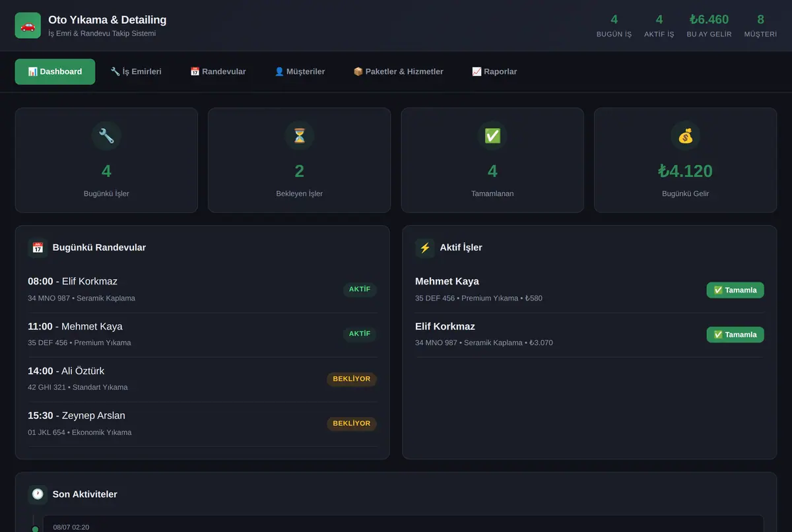Click the MÜŞTERİ header stat
The width and height of the screenshot is (792, 532).
(x=760, y=26)
